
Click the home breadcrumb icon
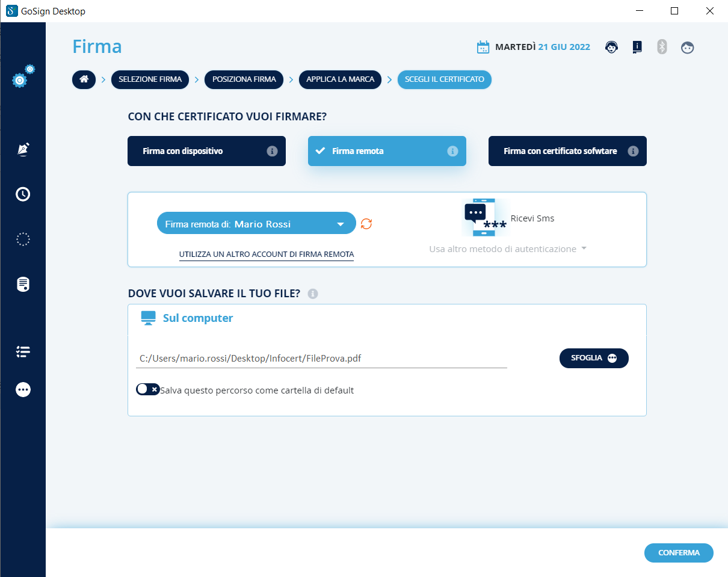point(84,79)
